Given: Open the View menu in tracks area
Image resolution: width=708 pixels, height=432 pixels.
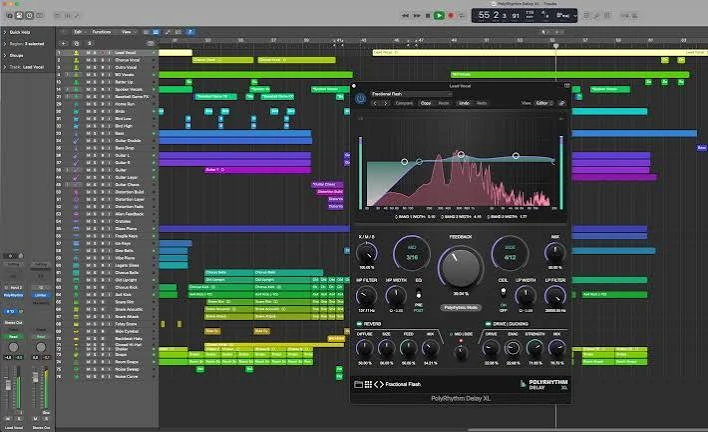Looking at the screenshot, I should pos(127,32).
